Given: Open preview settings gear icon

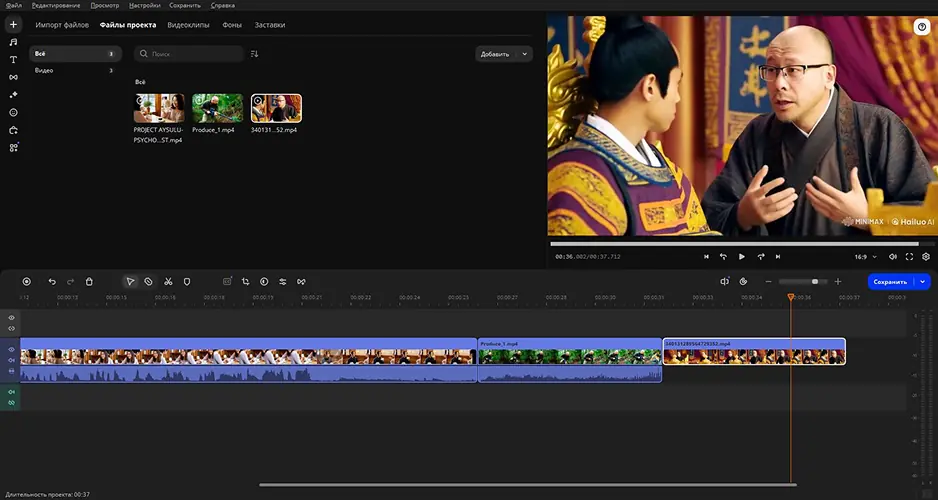Looking at the screenshot, I should pyautogui.click(x=926, y=257).
